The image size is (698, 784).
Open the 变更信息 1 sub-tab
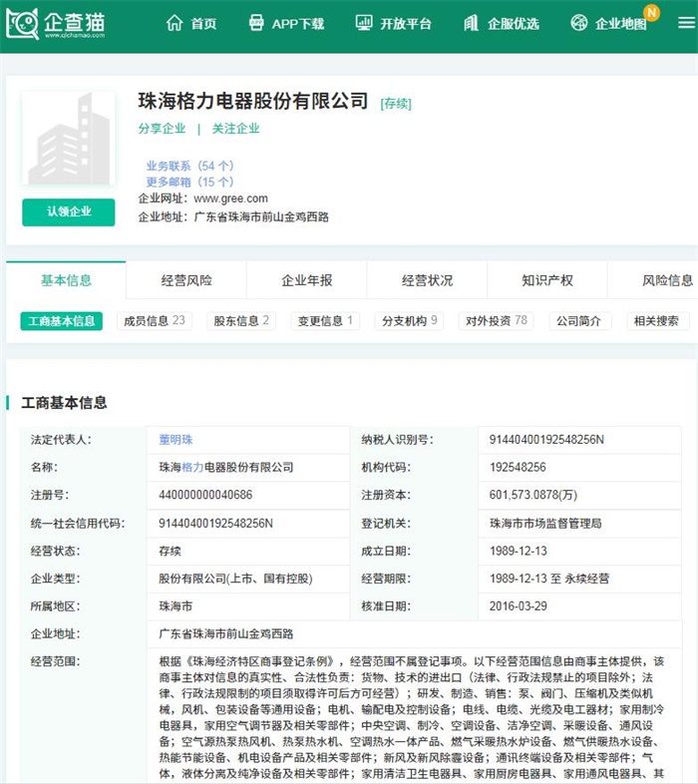pyautogui.click(x=325, y=321)
